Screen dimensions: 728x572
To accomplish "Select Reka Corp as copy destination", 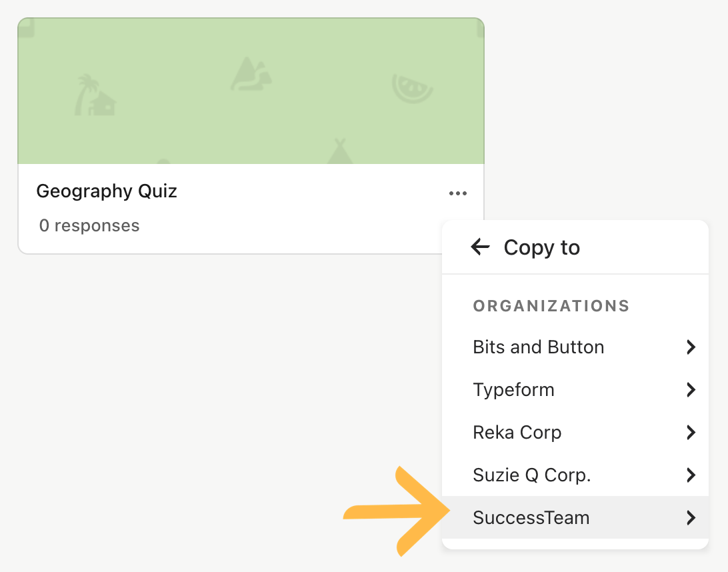I will click(575, 432).
